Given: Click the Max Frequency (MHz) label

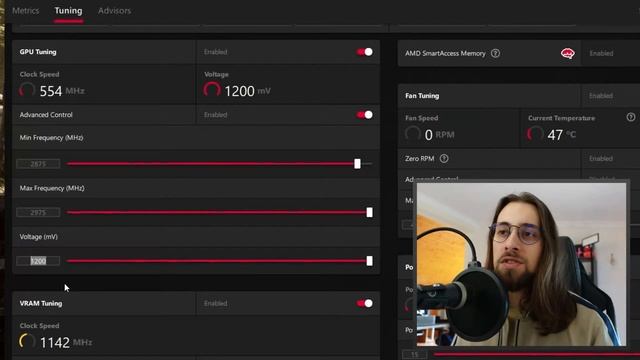Looking at the screenshot, I should 52,188.
